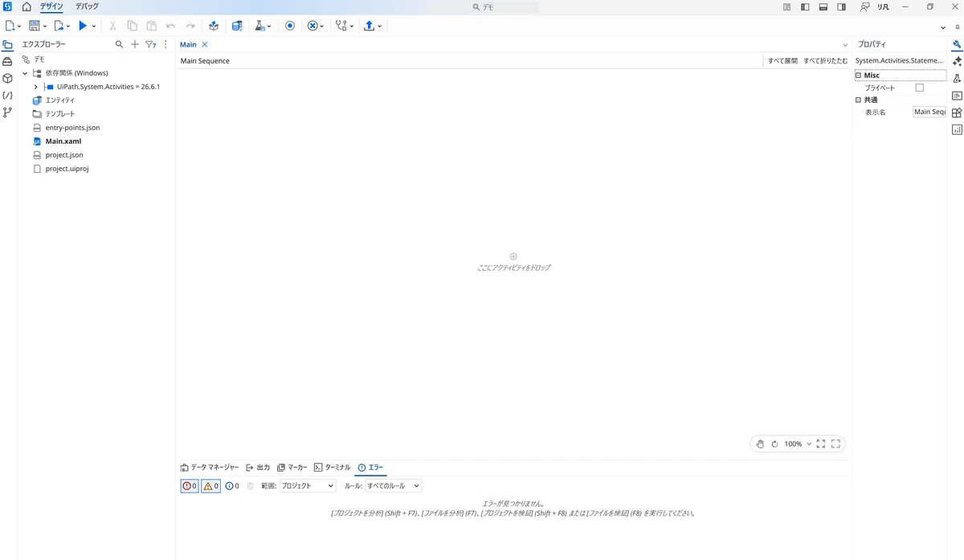The height and width of the screenshot is (560, 964).
Task: Open the ルール すべてのルール dropdown
Action: (x=393, y=486)
